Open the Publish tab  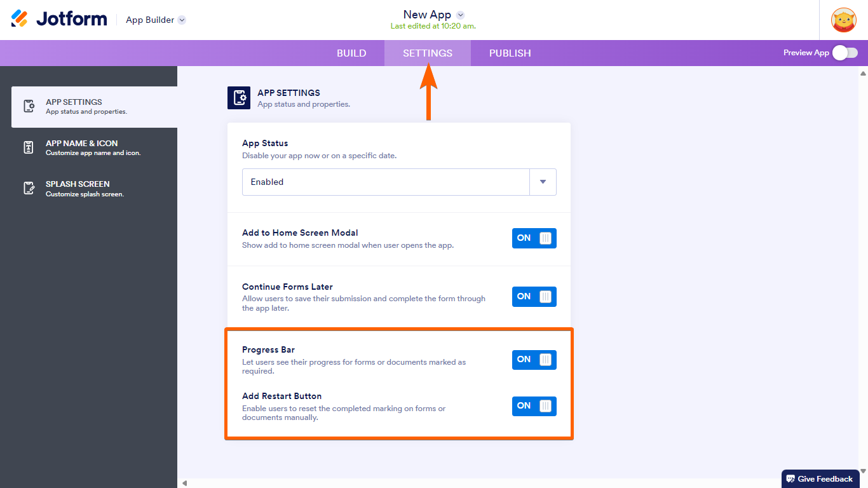(x=510, y=53)
